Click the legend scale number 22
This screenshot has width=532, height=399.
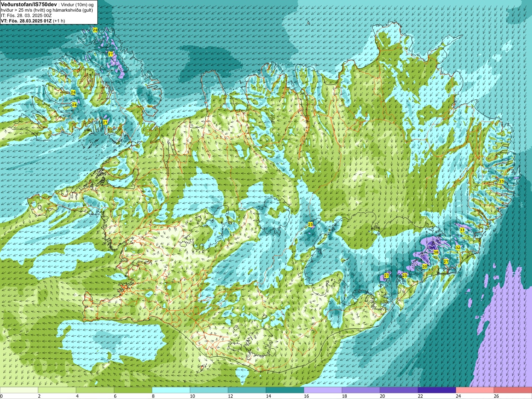click(419, 396)
